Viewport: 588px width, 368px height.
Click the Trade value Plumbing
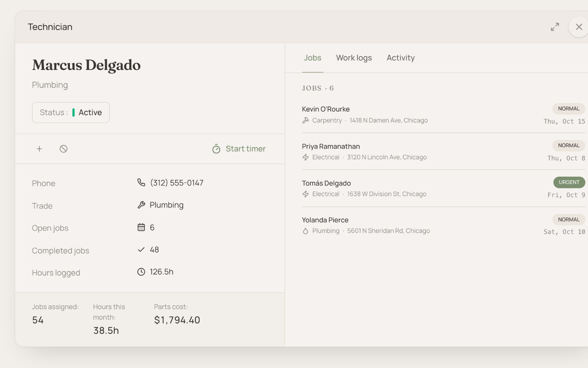[166, 205]
